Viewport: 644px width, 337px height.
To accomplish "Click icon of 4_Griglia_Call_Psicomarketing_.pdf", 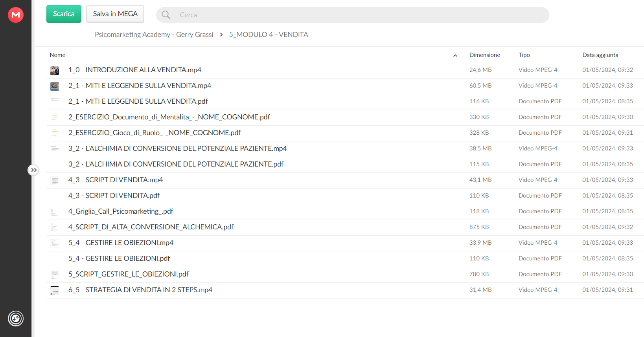I will click(55, 212).
